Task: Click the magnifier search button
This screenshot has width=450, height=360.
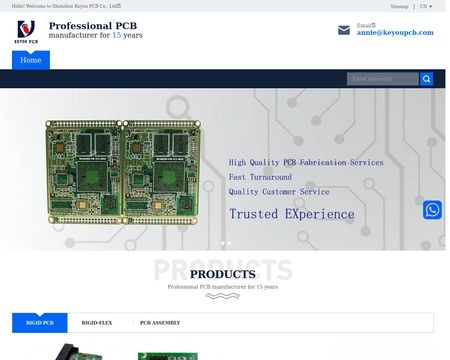Action: coord(426,79)
